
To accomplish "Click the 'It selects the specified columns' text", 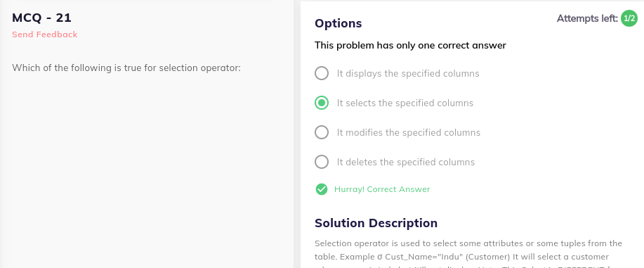I will (x=405, y=103).
